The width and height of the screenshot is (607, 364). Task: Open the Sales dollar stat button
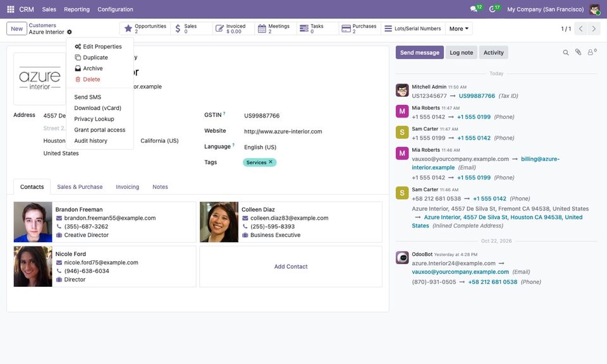point(191,28)
